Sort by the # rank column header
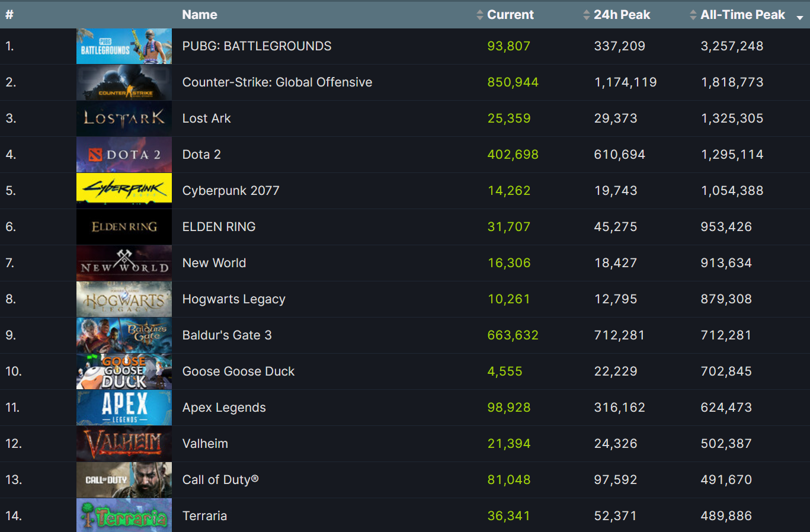 [x=9, y=15]
